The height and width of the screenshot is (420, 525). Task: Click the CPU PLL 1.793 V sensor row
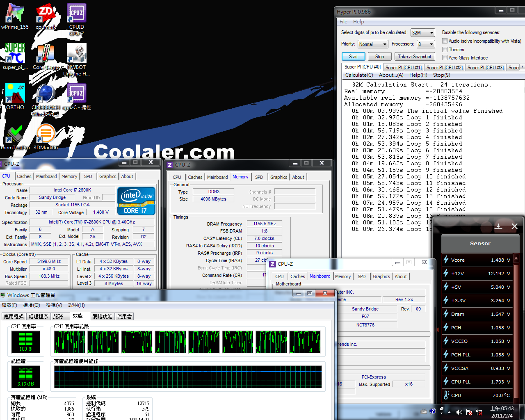pyautogui.click(x=477, y=381)
